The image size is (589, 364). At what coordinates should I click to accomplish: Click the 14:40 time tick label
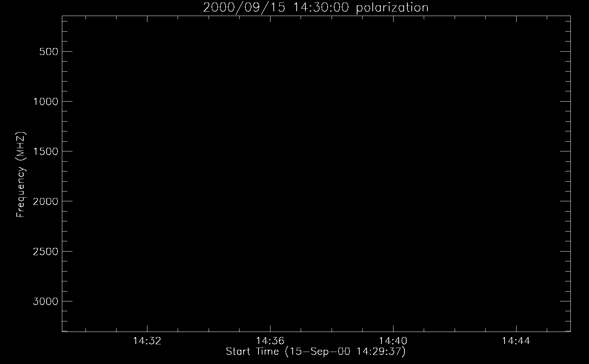click(x=393, y=341)
